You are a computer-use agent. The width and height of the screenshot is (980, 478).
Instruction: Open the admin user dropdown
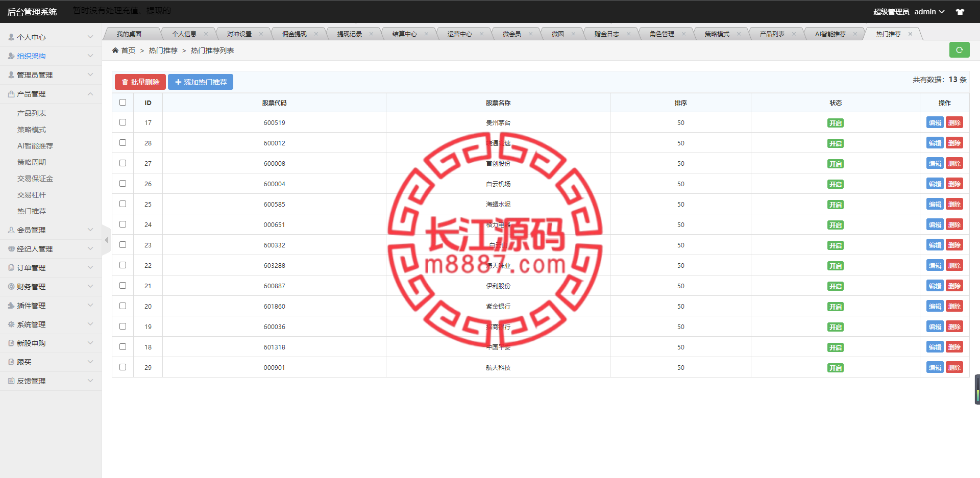point(929,12)
